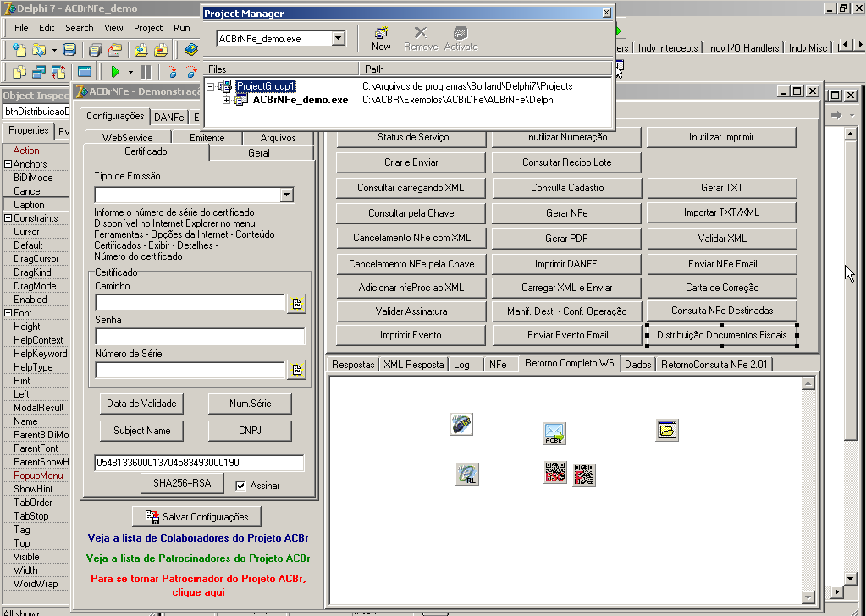The image size is (866, 616).
Task: Click the browse icon beside Número de Série
Action: tap(297, 370)
